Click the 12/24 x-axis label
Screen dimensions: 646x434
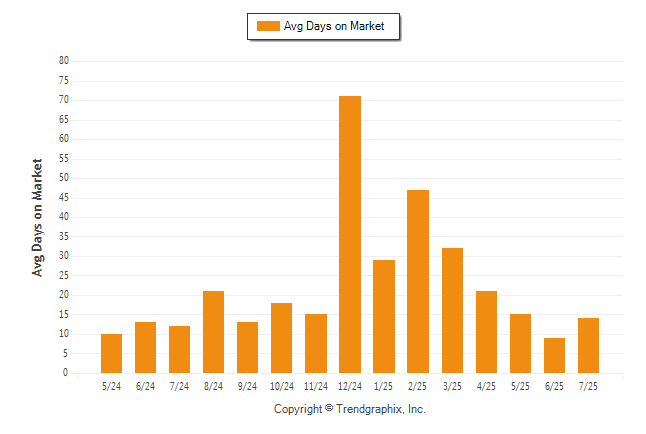pos(350,386)
